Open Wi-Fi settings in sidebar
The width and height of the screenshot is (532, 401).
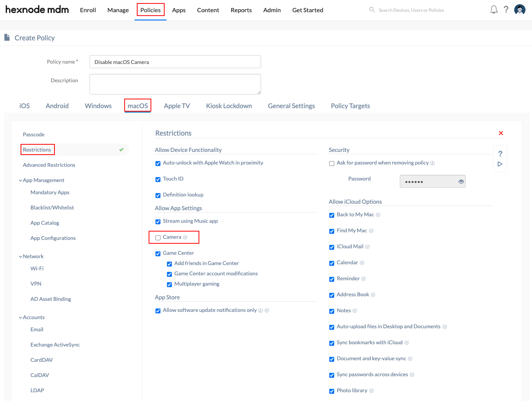pyautogui.click(x=37, y=268)
